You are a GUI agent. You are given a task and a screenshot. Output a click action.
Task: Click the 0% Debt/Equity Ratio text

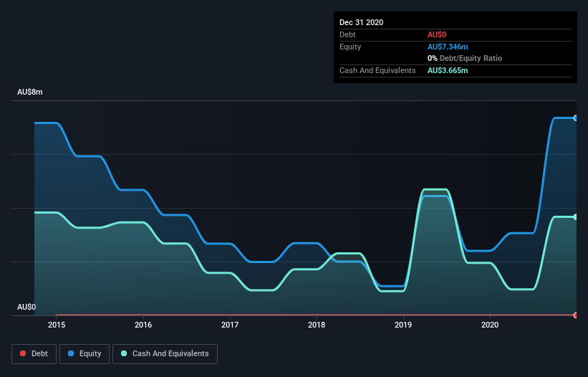[465, 58]
